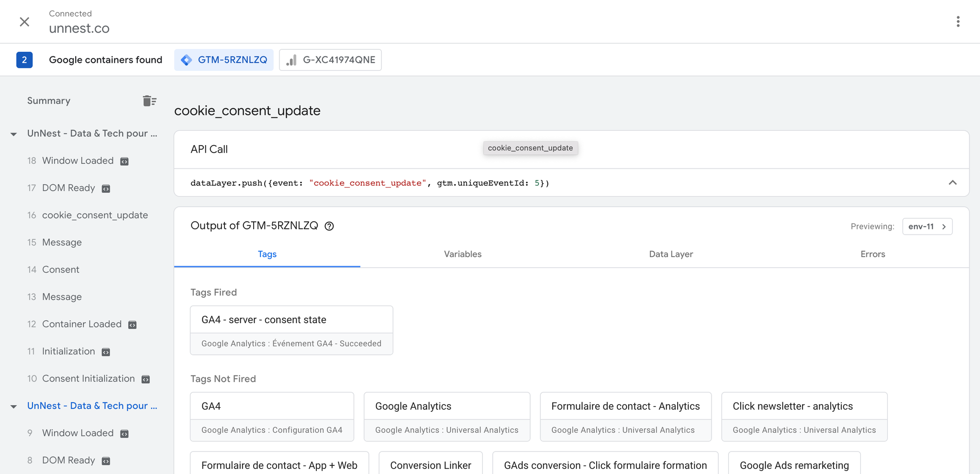The image size is (980, 474).
Task: Click code icon beside 8 DOM Ready
Action: point(106,461)
